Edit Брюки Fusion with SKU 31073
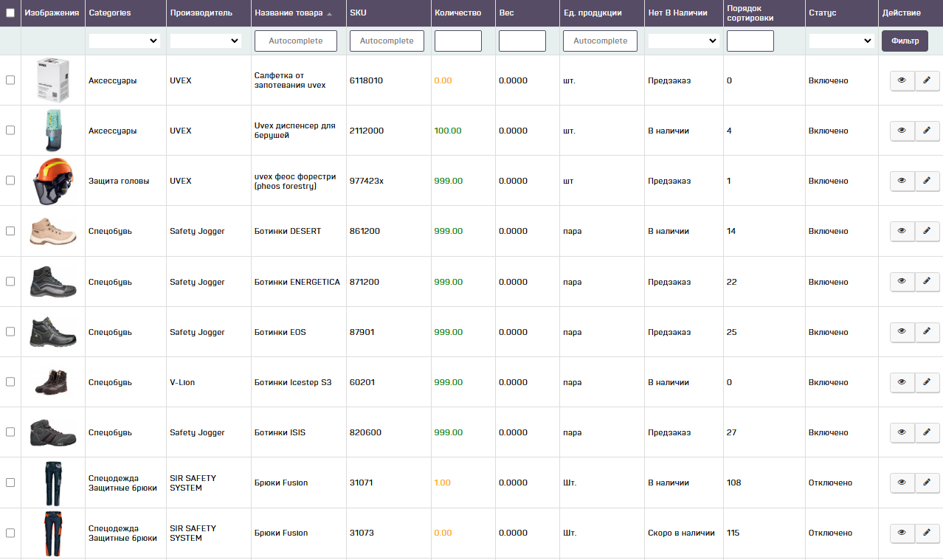Viewport: 943px width, 560px height. pyautogui.click(x=928, y=533)
